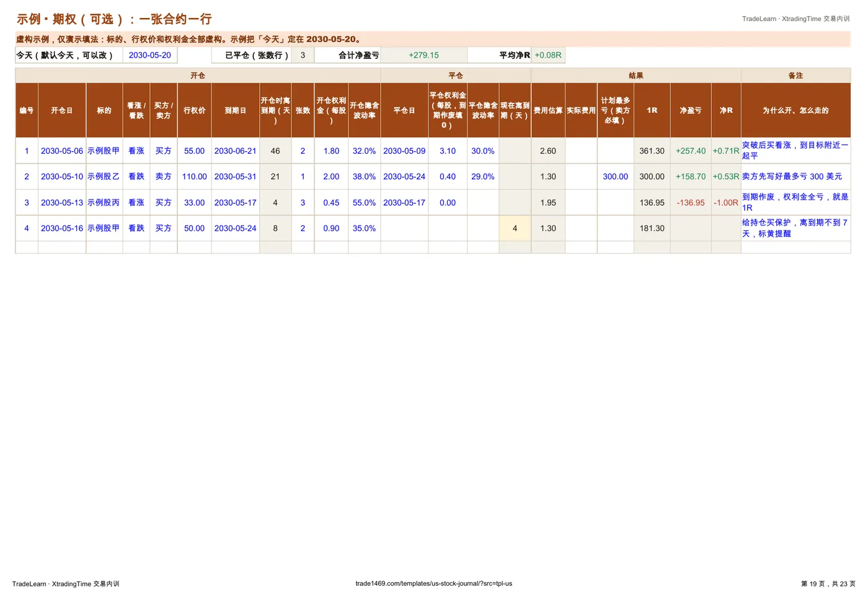This screenshot has width=868, height=600.
Task: Select the expiry date cell 2030-06-21
Action: [235, 151]
